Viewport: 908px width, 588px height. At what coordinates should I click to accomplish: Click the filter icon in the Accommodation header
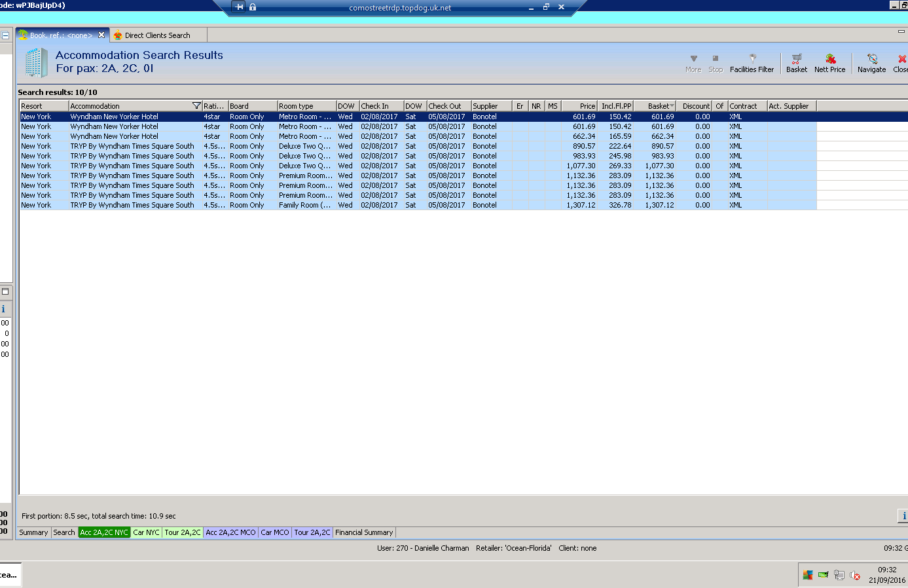tap(196, 106)
